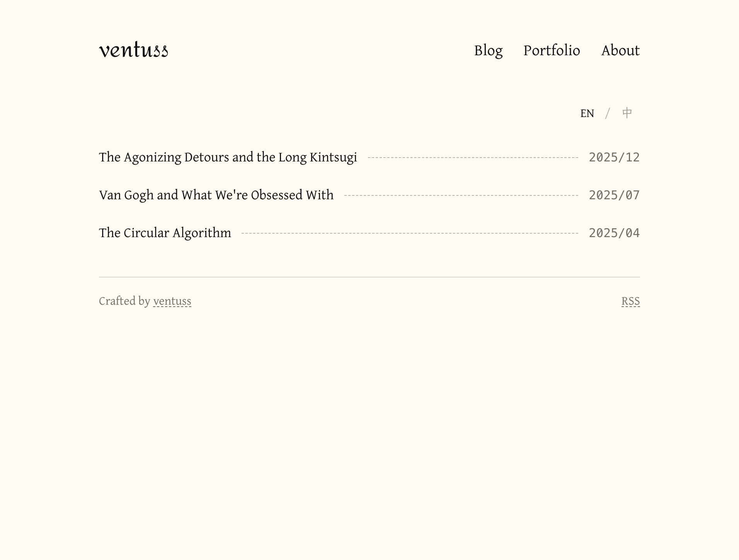Click the slash separator between languages
Image resolution: width=739 pixels, height=560 pixels.
(x=608, y=114)
